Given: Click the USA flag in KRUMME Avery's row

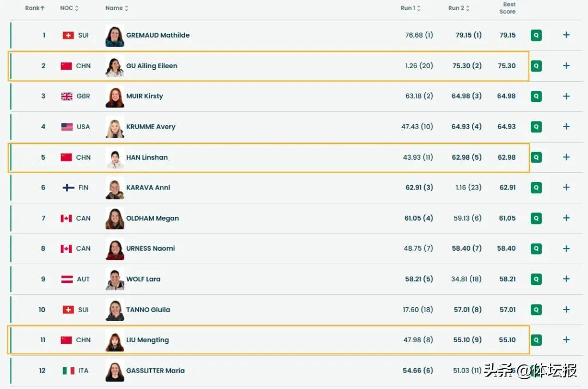Looking at the screenshot, I should point(66,127).
